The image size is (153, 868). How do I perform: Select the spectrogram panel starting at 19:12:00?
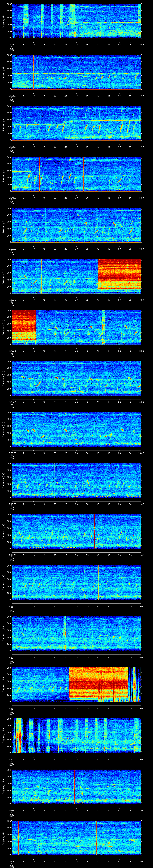76,582
